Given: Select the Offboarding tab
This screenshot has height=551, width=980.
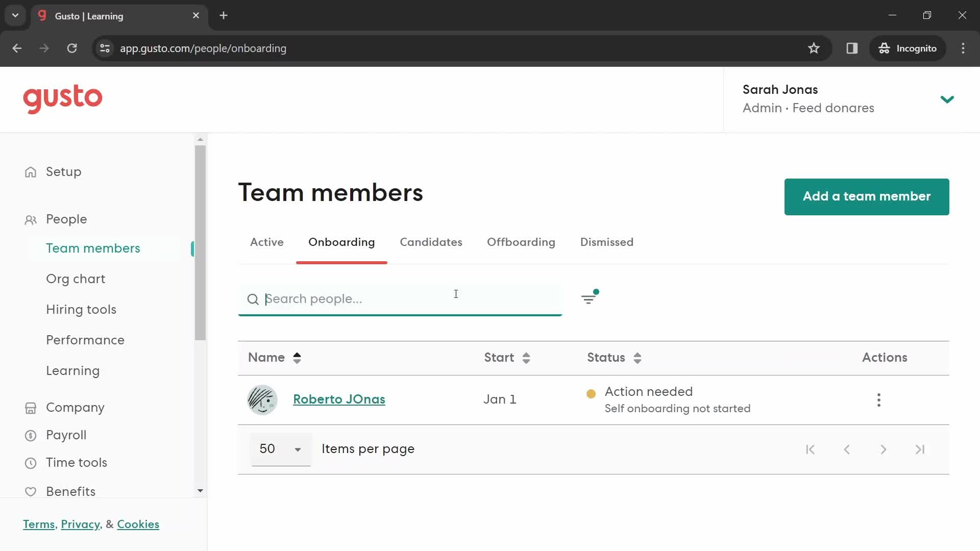Looking at the screenshot, I should (522, 242).
